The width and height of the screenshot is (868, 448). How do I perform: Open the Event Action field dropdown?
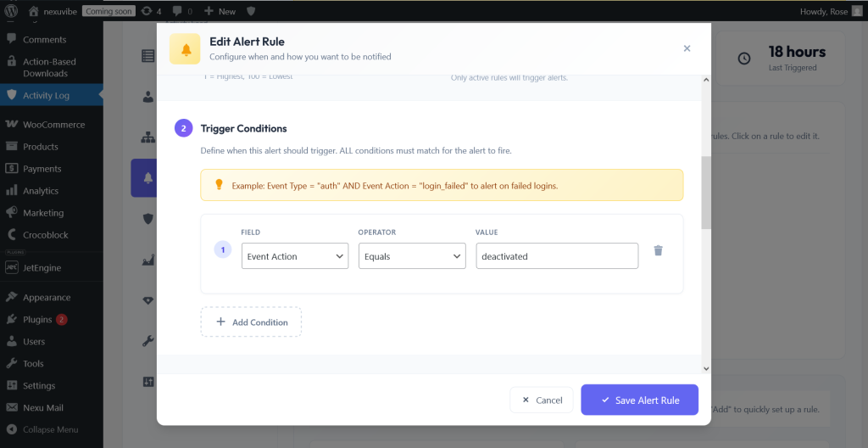coord(295,256)
